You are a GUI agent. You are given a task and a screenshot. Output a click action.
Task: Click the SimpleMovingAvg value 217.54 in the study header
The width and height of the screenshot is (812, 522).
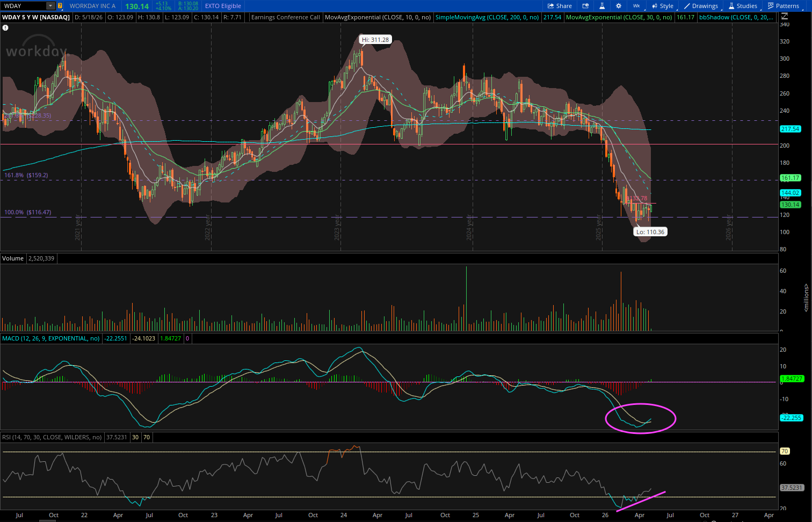pyautogui.click(x=552, y=17)
